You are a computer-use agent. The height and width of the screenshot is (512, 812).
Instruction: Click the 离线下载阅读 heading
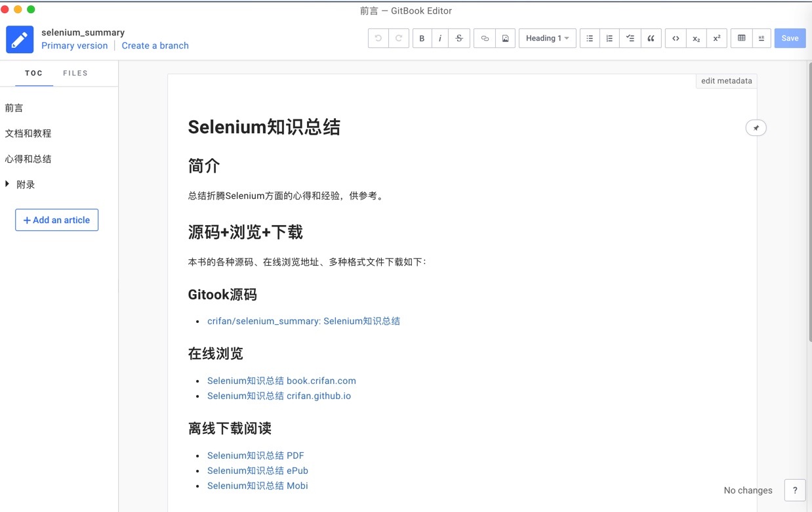(x=230, y=429)
